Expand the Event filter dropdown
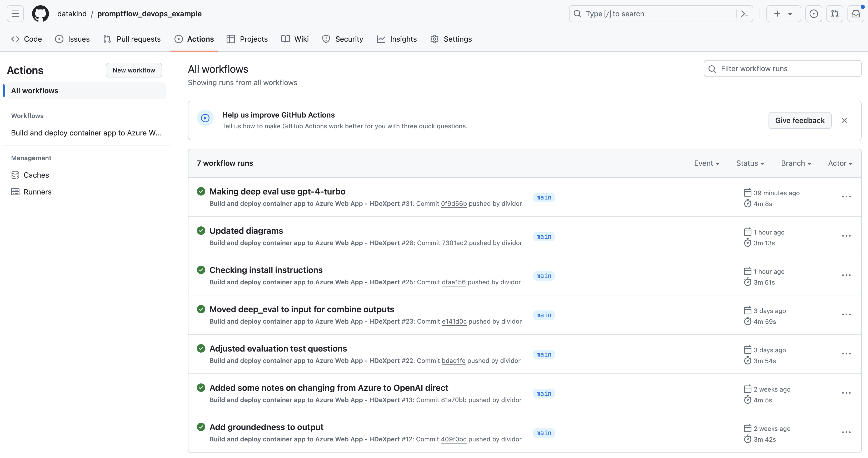 (706, 163)
